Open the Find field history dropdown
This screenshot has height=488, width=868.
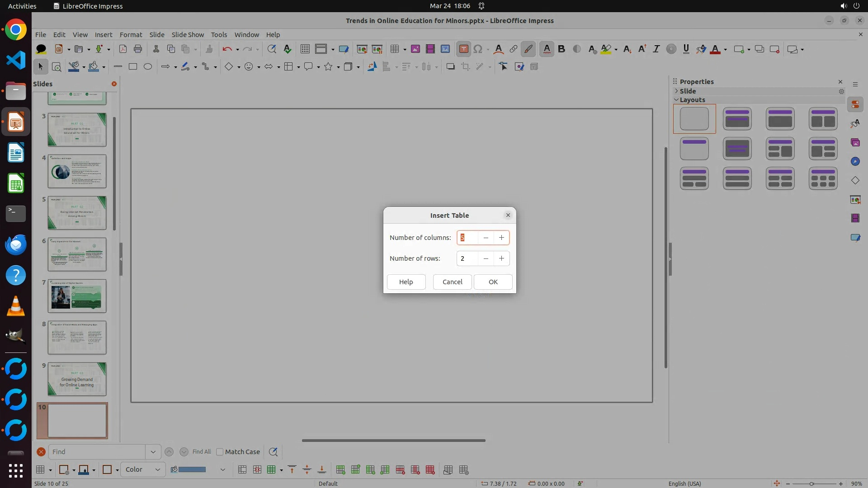153,452
